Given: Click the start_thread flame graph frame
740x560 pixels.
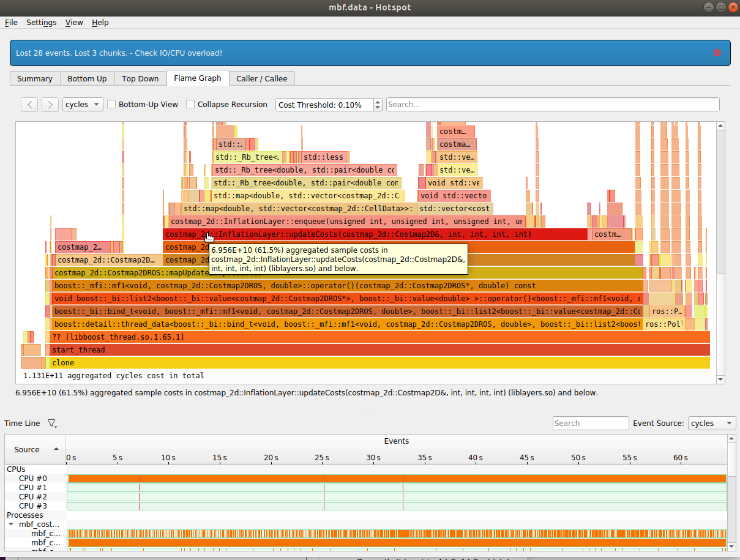Looking at the screenshot, I should point(379,350).
